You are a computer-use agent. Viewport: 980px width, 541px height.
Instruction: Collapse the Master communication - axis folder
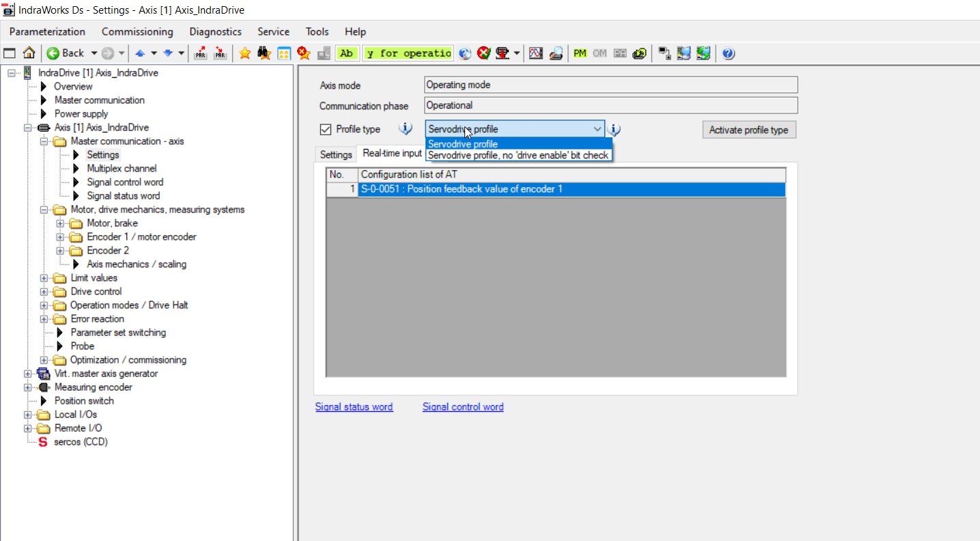click(x=44, y=141)
